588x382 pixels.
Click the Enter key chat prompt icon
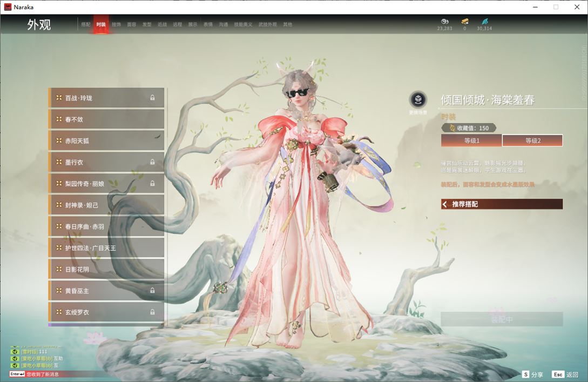pos(17,374)
